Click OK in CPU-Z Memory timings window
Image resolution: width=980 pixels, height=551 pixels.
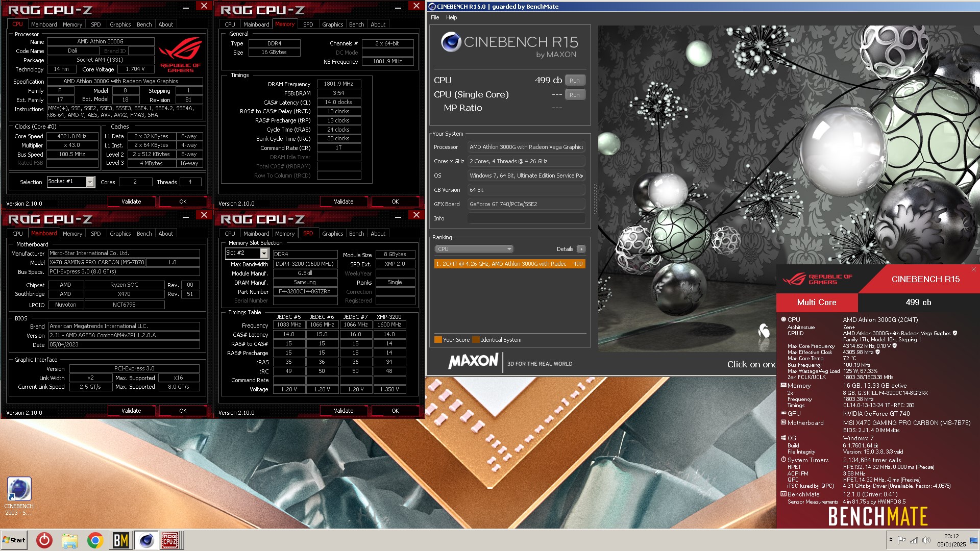click(395, 202)
